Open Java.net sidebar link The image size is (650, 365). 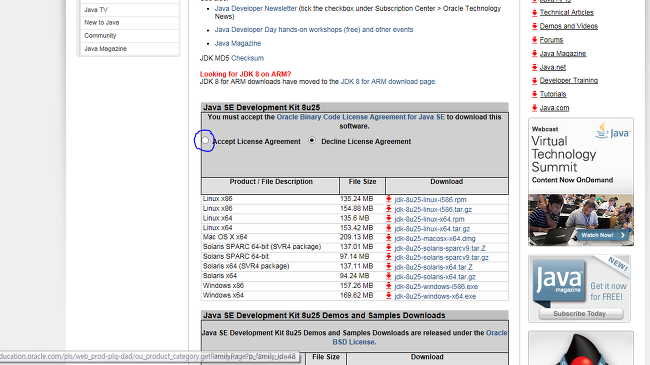click(x=553, y=67)
